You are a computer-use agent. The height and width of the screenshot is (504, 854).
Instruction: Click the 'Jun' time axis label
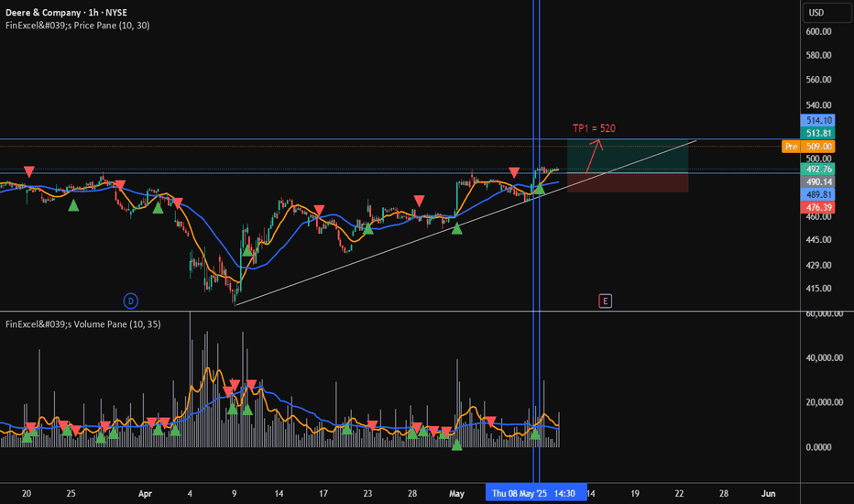(x=768, y=494)
